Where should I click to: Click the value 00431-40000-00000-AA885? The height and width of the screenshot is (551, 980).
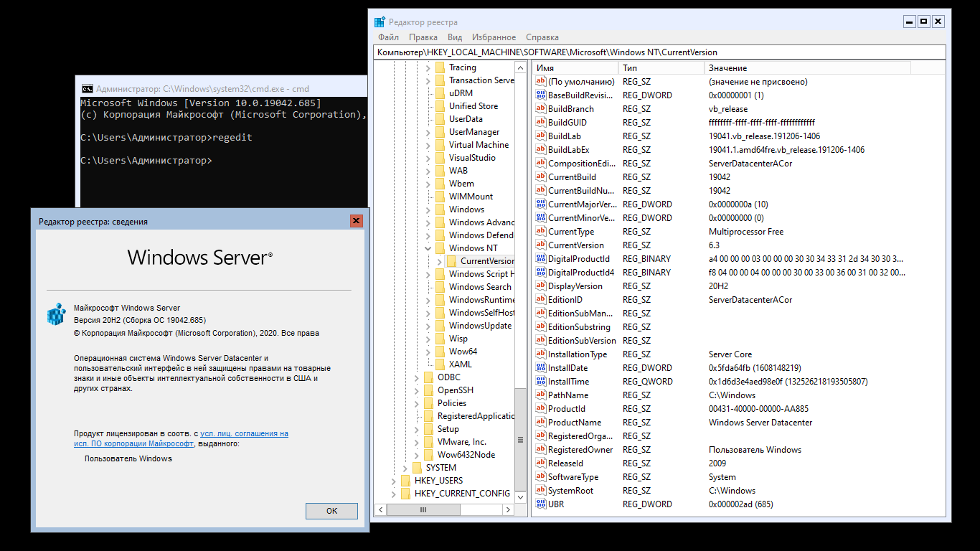click(x=758, y=409)
